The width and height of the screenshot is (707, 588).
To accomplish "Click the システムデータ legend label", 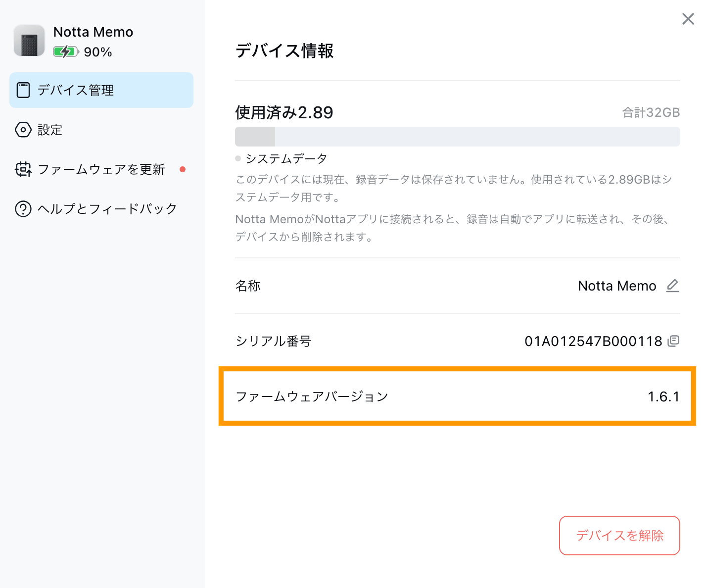I will pos(286,158).
